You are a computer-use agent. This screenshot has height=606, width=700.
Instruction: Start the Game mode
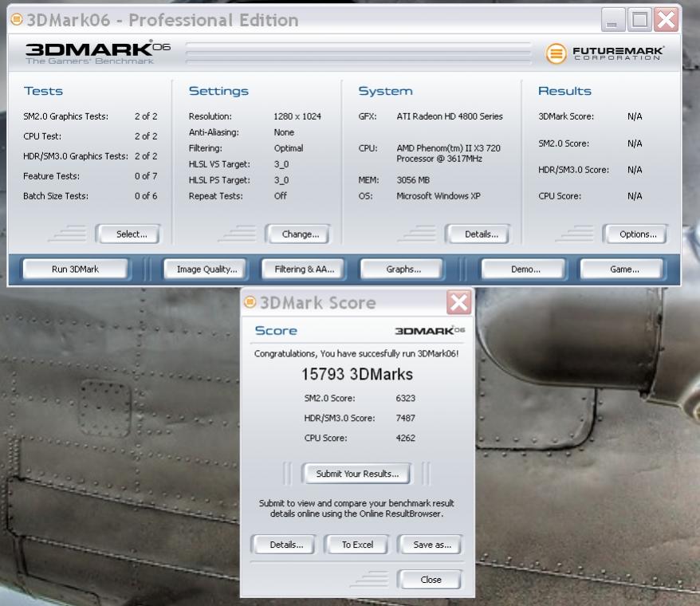pyautogui.click(x=623, y=270)
